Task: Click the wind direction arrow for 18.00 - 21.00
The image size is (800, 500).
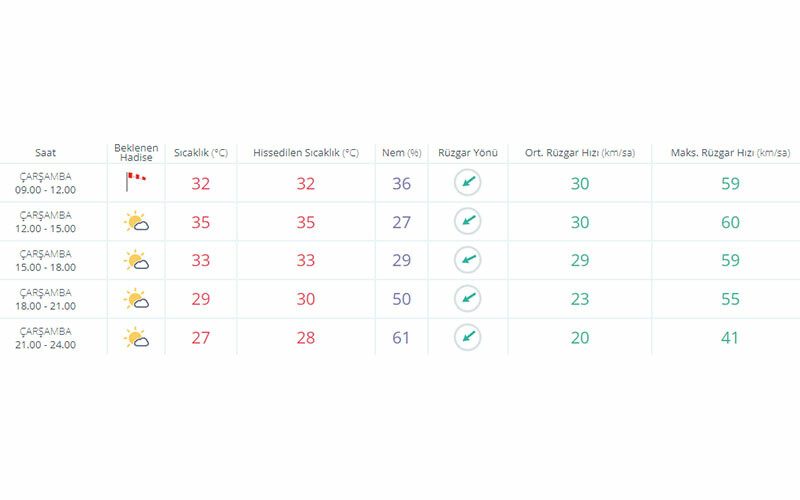Action: tap(467, 298)
